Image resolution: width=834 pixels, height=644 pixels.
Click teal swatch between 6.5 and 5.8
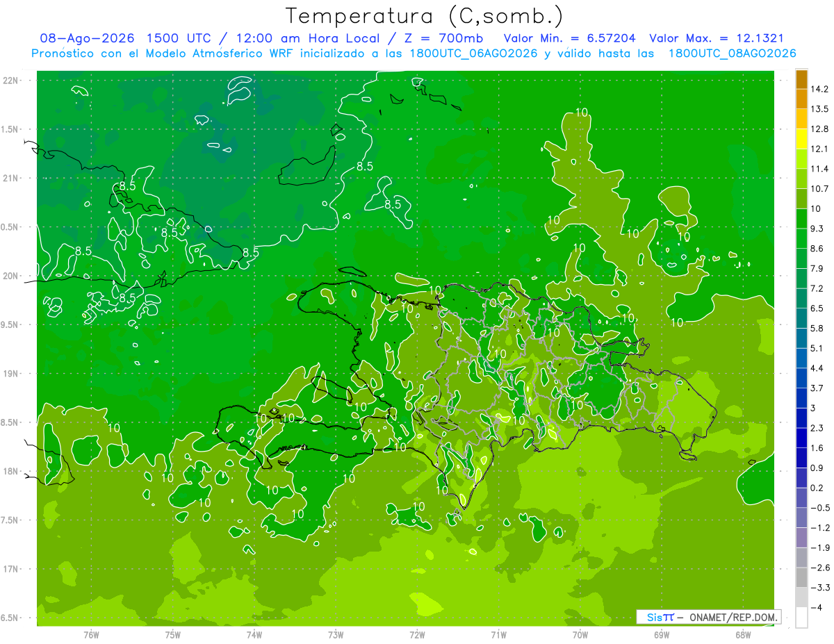pos(801,318)
